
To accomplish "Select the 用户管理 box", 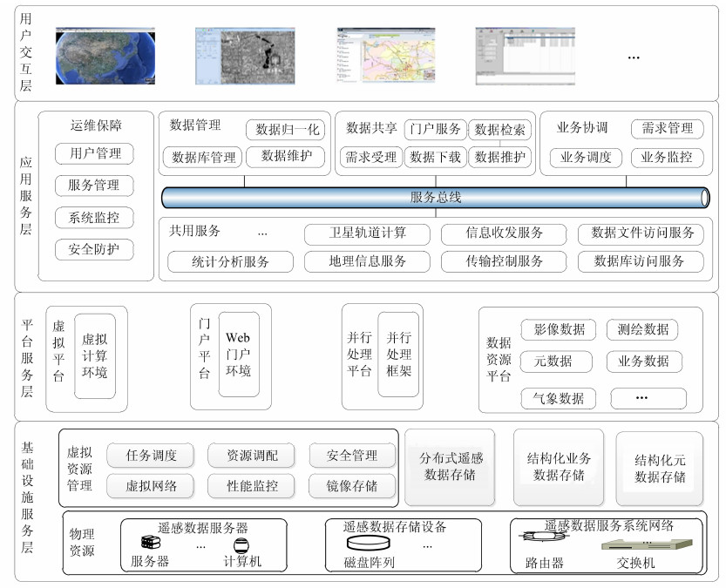I will pyautogui.click(x=94, y=154).
